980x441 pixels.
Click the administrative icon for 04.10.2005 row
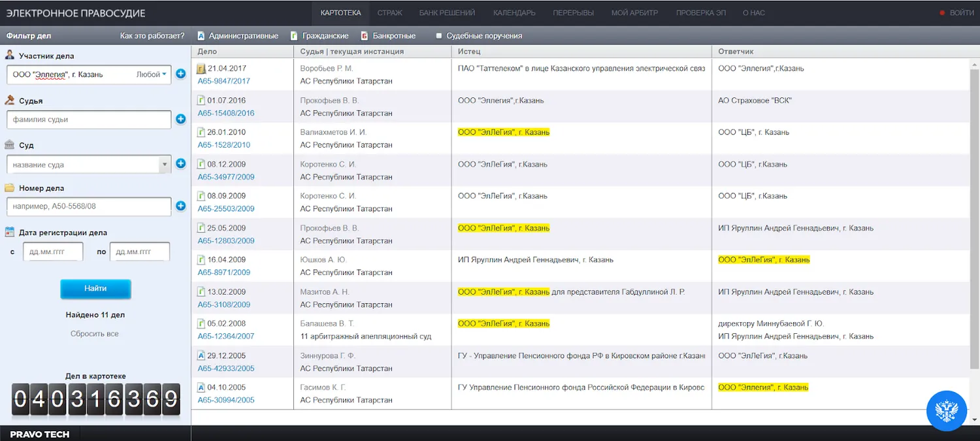201,387
